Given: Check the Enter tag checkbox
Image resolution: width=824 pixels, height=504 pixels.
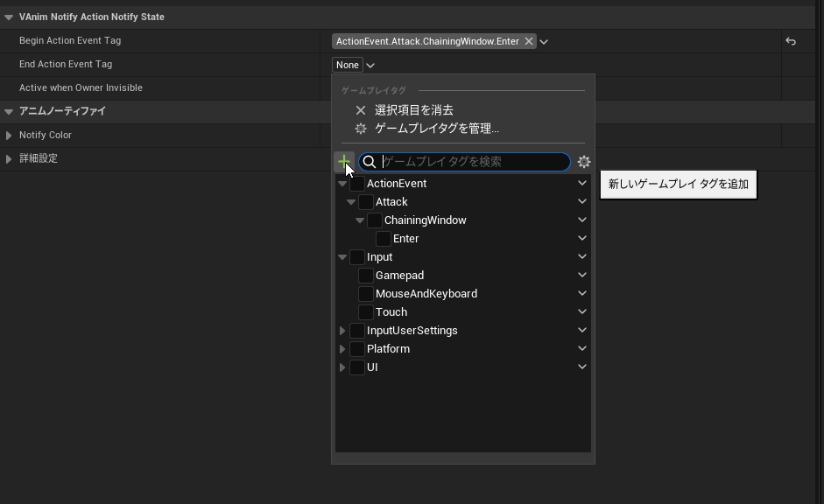Looking at the screenshot, I should 384,239.
